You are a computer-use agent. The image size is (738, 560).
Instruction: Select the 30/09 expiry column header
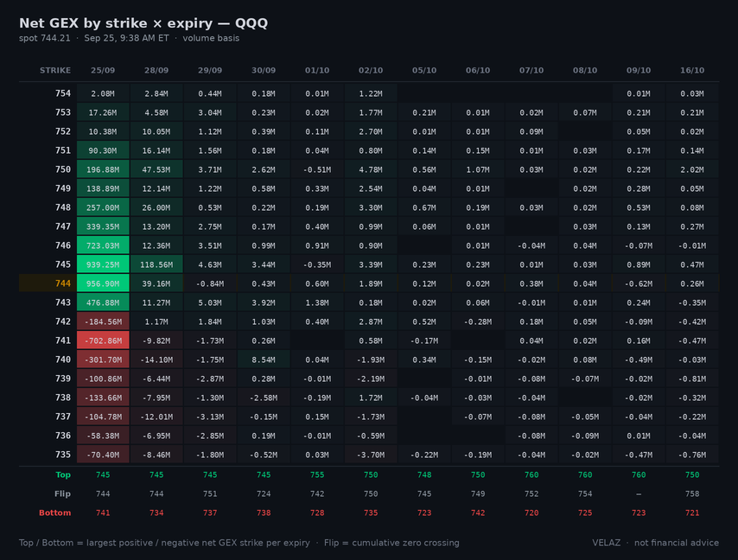coord(264,70)
